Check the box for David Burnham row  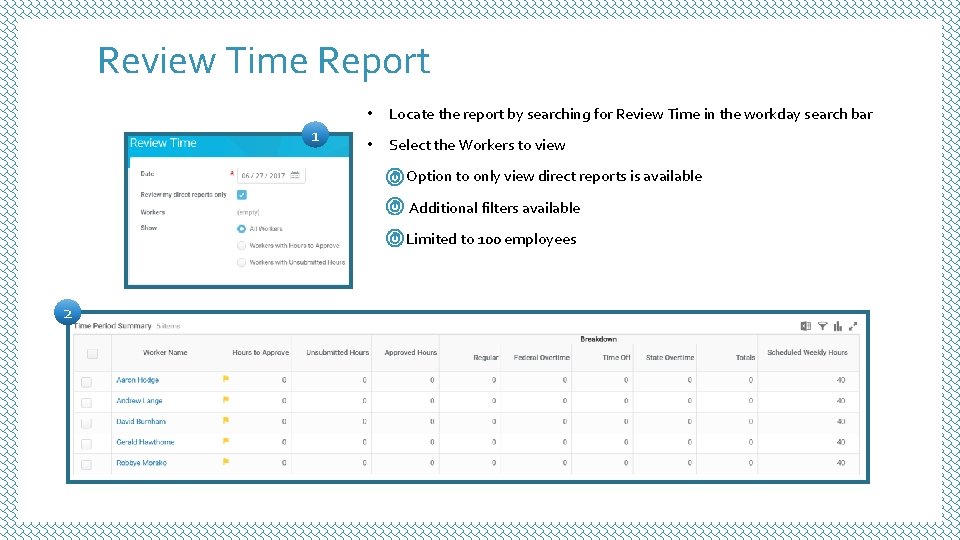(x=86, y=424)
